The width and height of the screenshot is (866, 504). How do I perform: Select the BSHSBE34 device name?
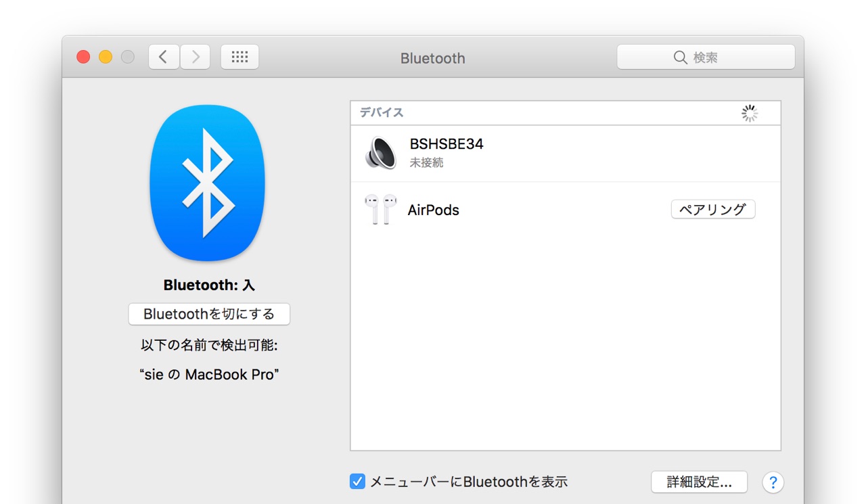(x=447, y=144)
